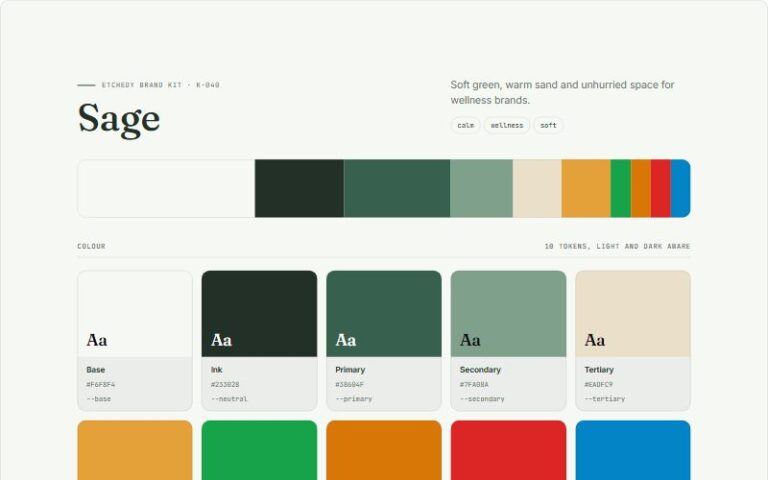Select the red segment in the palette strip
Viewport: 768px width, 480px height.
661,188
